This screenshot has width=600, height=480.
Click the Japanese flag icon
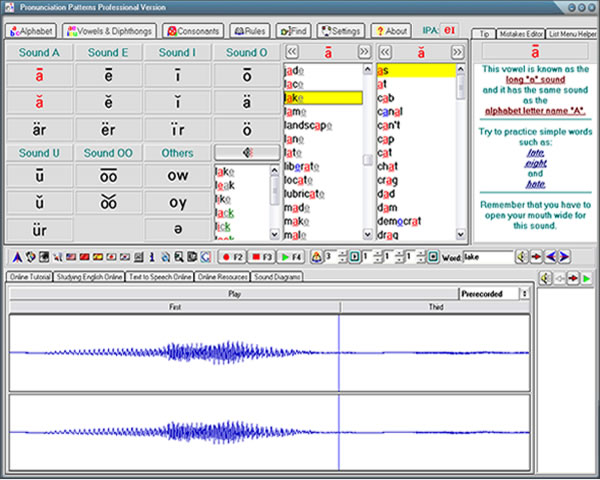[x=111, y=257]
